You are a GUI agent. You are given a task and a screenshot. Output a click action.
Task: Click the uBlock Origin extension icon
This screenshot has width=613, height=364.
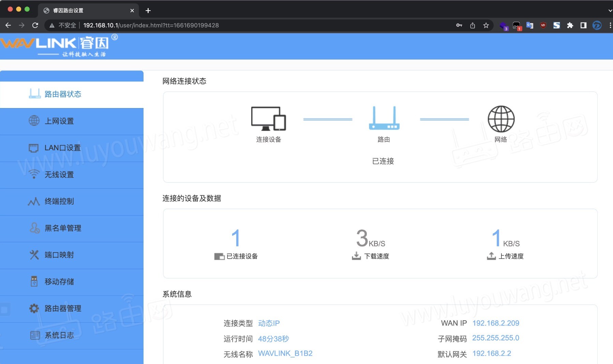coord(543,25)
